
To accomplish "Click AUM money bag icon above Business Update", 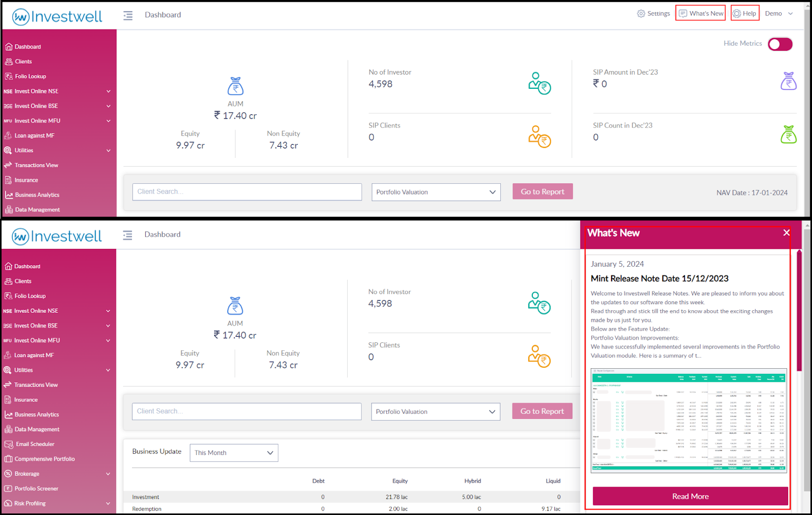I will point(235,306).
